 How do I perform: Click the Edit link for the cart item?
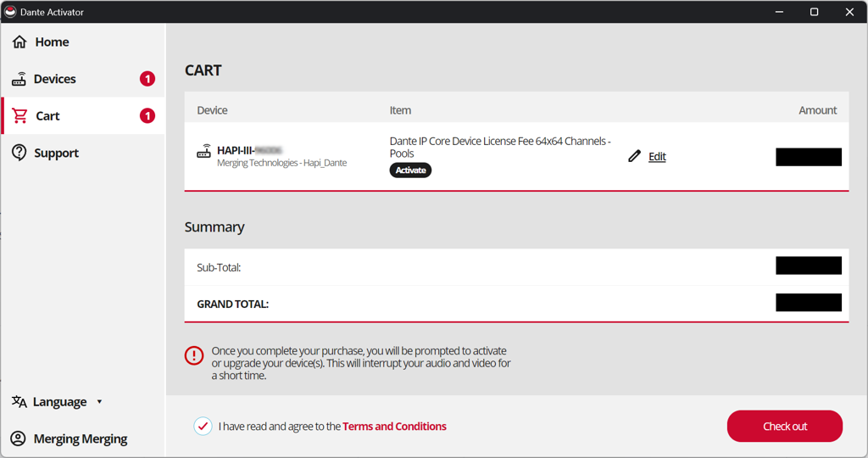point(657,156)
